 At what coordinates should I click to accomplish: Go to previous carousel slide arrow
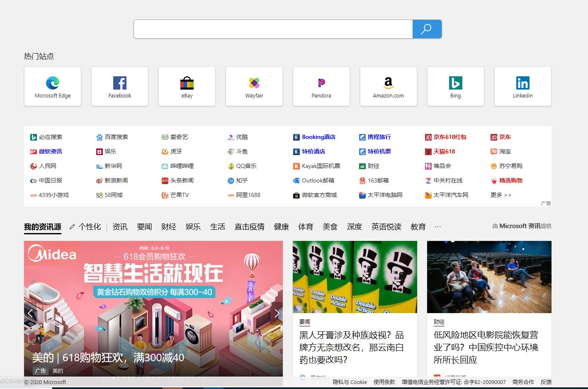(30, 313)
